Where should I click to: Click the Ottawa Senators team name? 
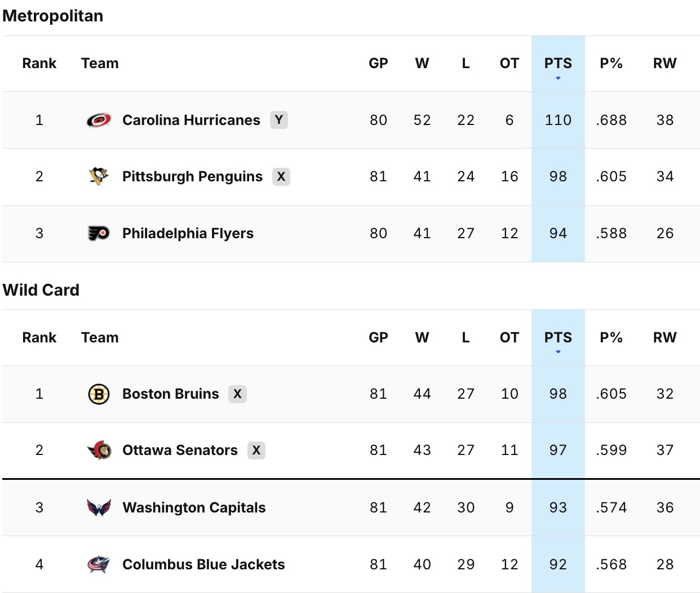click(180, 450)
